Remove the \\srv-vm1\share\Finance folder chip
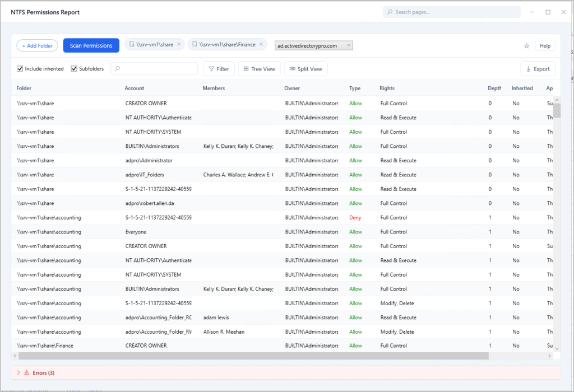 tap(261, 44)
